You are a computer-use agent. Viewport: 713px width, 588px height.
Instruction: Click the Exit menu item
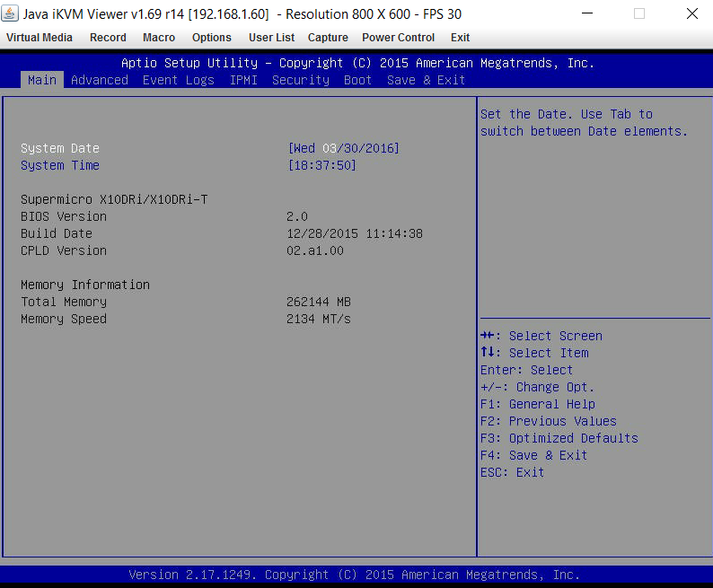point(460,38)
